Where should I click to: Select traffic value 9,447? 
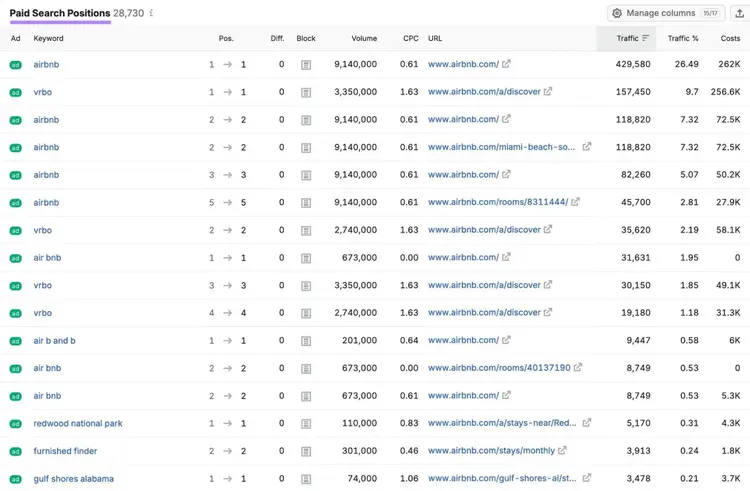[x=639, y=340]
